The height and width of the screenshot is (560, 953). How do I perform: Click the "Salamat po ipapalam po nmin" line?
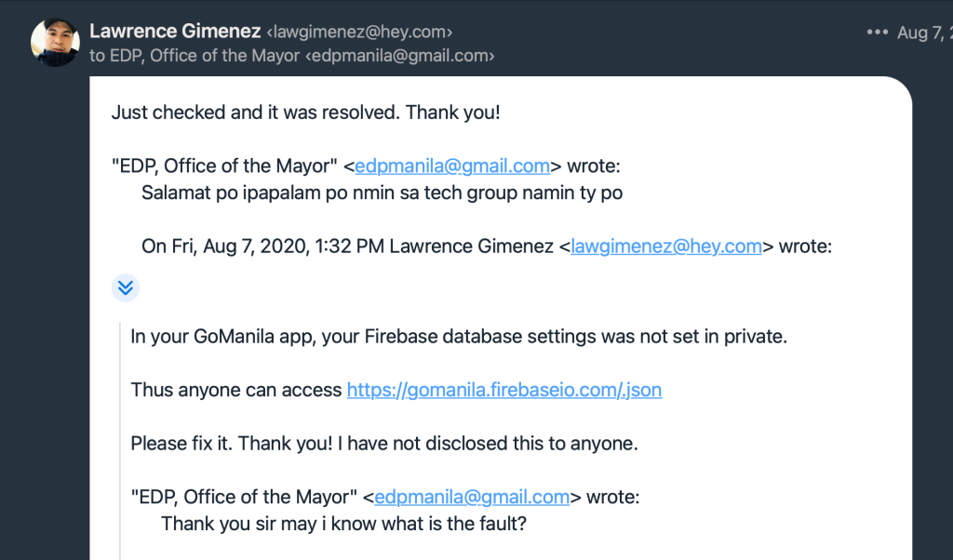tap(382, 193)
